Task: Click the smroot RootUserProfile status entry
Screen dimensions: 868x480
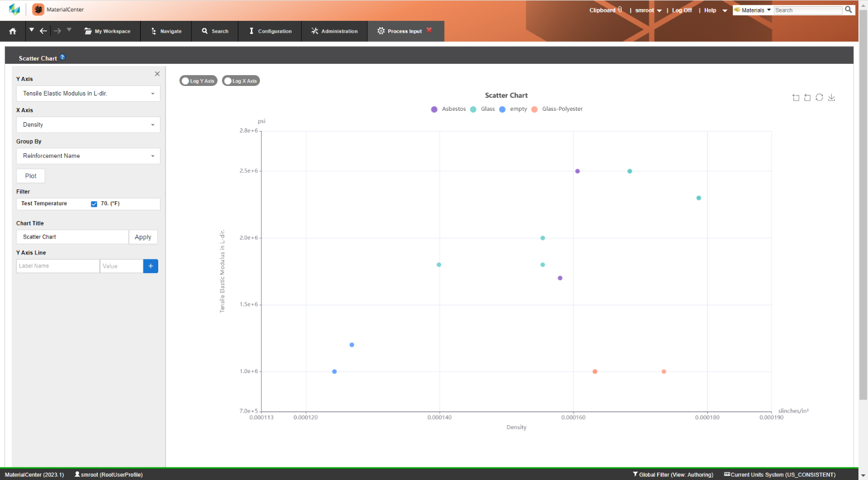Action: point(108,474)
